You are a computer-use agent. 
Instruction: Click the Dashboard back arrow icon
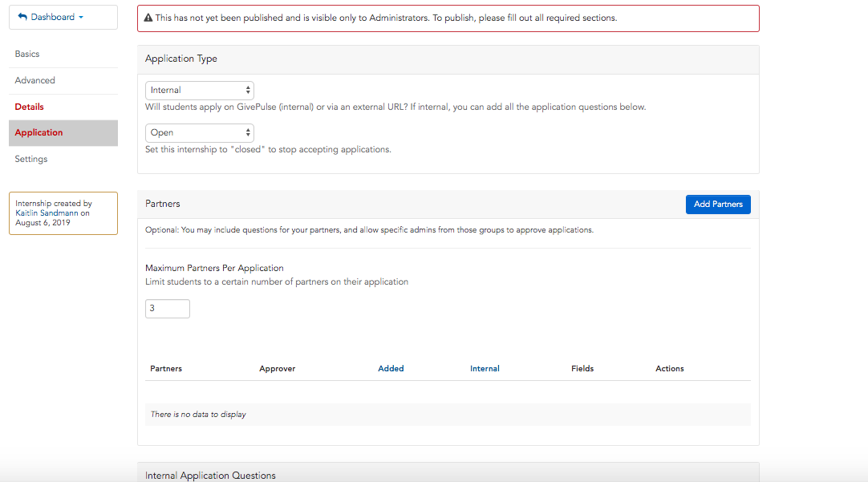coord(22,17)
